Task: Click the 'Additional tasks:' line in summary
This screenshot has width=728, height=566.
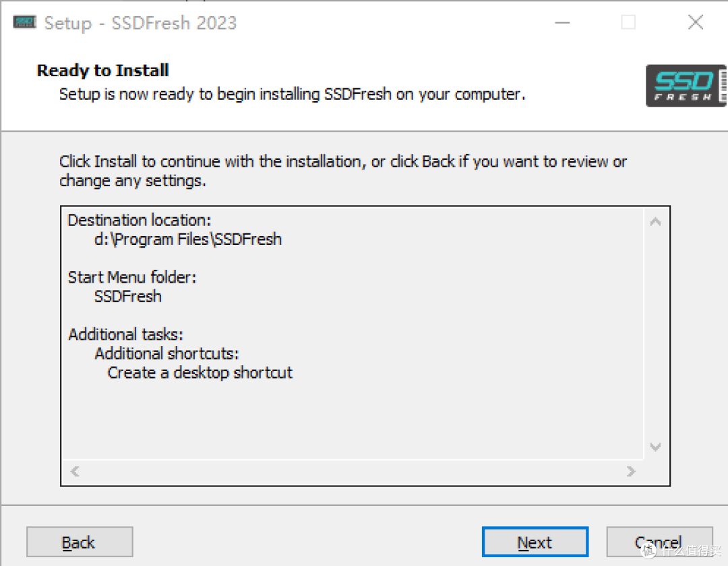Action: coord(126,335)
